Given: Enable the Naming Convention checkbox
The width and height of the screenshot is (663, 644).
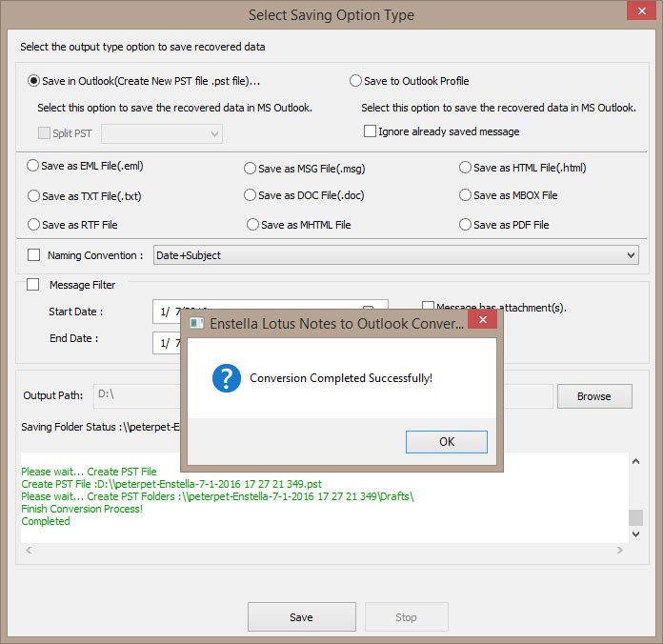Looking at the screenshot, I should pos(34,255).
